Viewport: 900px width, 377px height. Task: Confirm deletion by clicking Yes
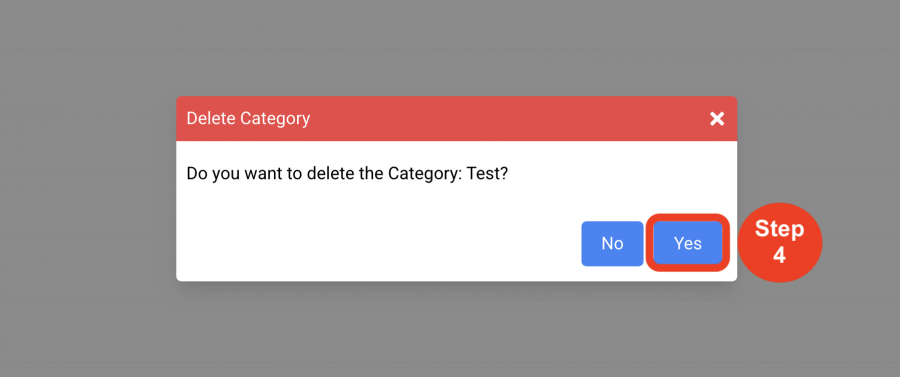pos(688,243)
